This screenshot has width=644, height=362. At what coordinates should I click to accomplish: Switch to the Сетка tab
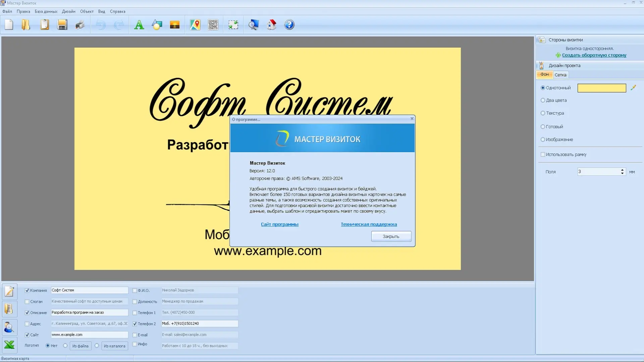point(560,74)
